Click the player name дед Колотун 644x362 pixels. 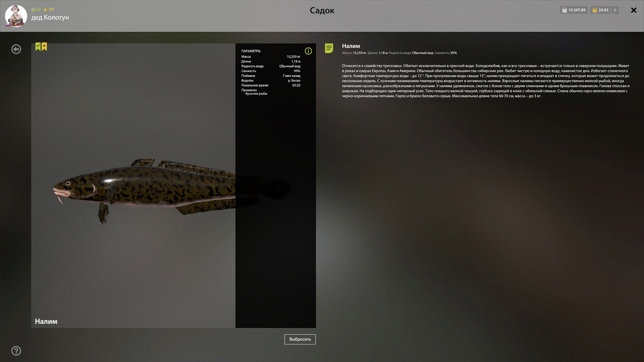(50, 17)
